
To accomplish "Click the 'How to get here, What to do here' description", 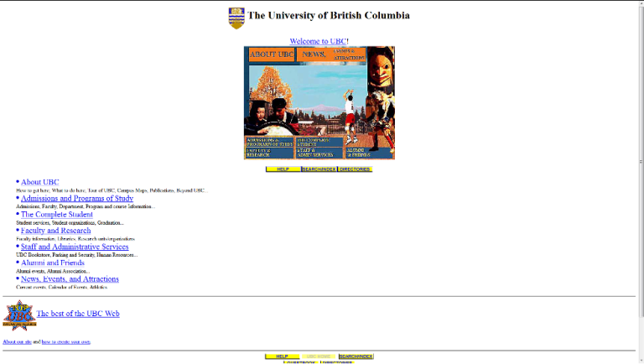I will (x=112, y=190).
